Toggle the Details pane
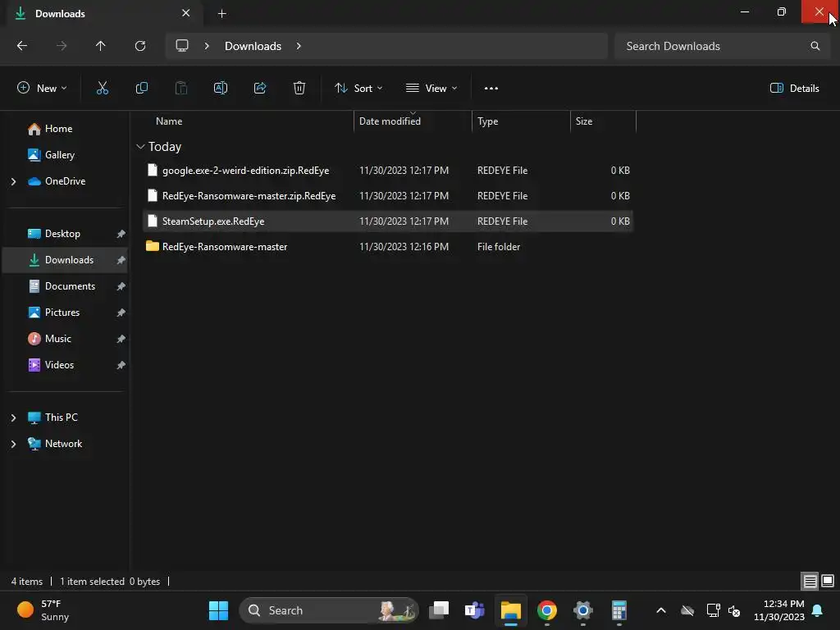 794,89
